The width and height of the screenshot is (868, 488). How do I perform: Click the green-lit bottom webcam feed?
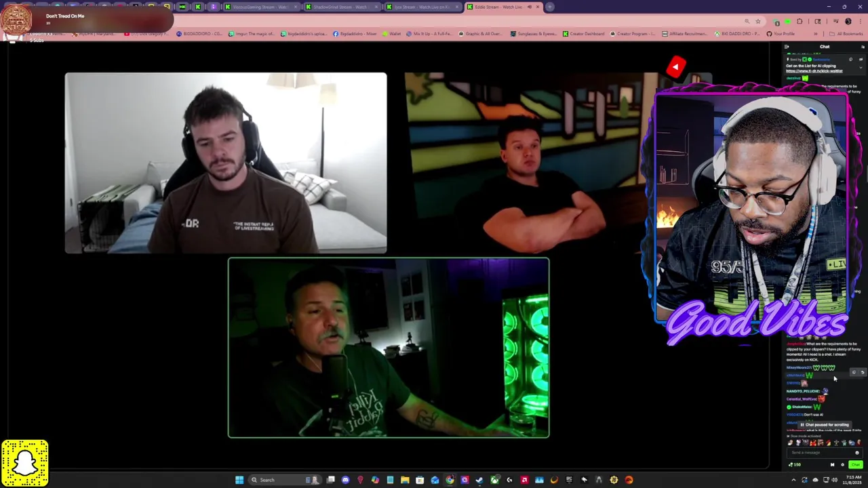click(389, 348)
